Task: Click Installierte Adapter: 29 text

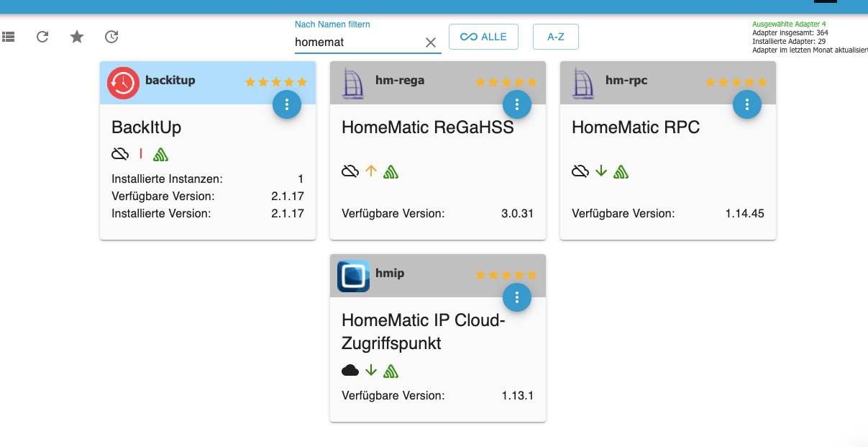Action: 789,41
